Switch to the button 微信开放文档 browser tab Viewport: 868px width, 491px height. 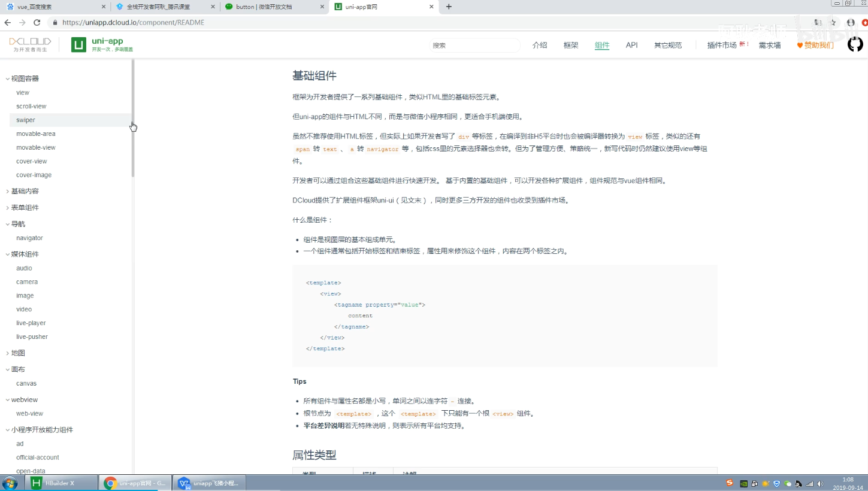pyautogui.click(x=264, y=8)
